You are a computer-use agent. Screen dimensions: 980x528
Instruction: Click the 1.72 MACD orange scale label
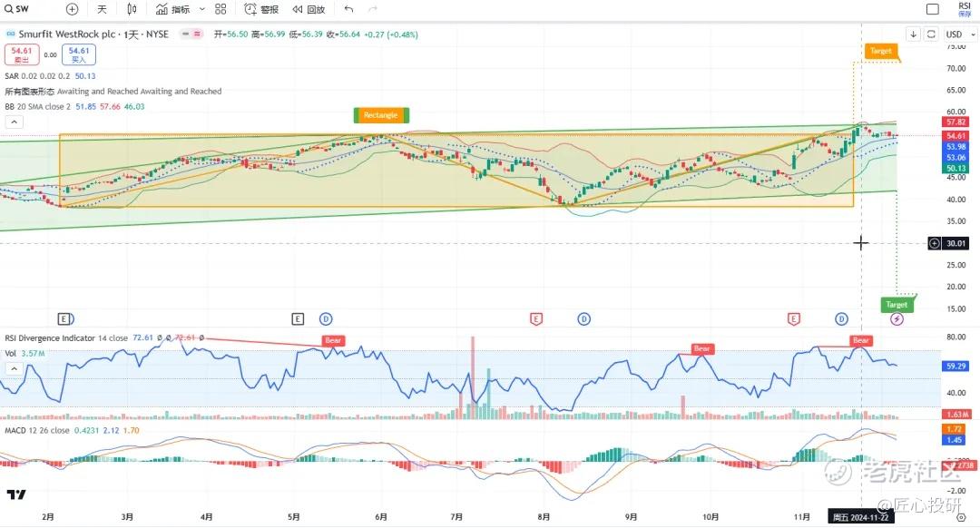click(x=954, y=429)
